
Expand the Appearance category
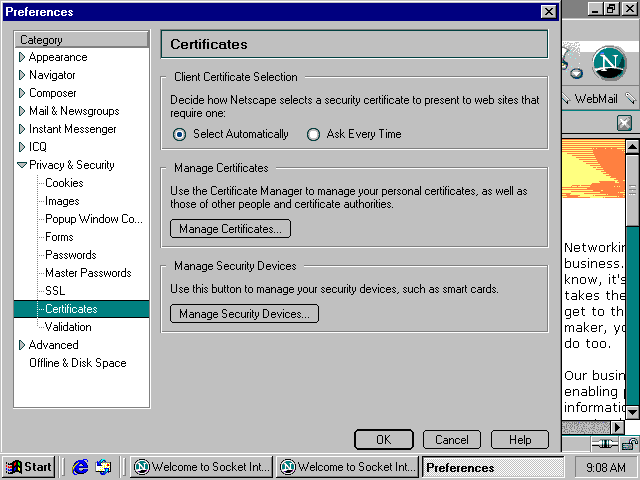point(22,57)
